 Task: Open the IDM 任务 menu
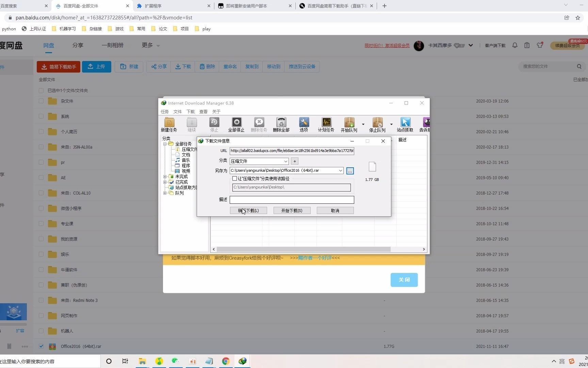pyautogui.click(x=165, y=111)
